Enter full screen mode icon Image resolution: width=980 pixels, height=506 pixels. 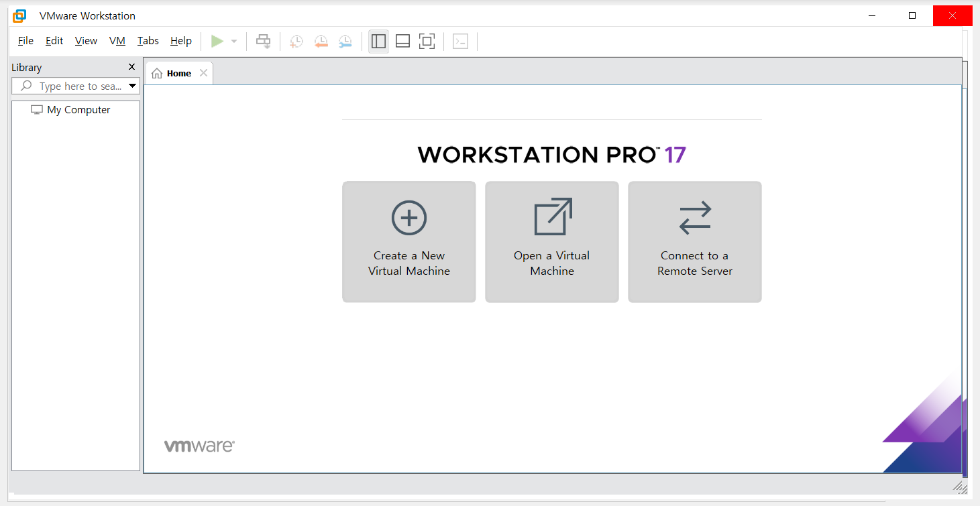pyautogui.click(x=427, y=42)
